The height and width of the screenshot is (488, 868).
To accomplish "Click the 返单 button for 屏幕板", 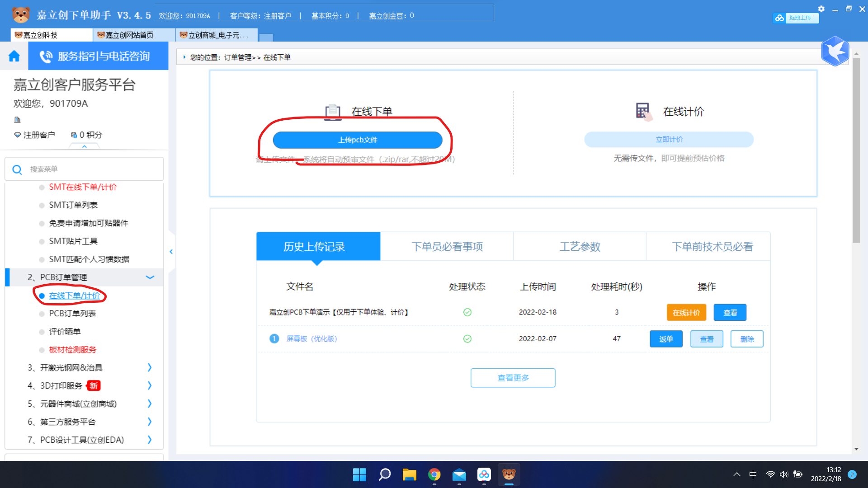I will point(666,339).
